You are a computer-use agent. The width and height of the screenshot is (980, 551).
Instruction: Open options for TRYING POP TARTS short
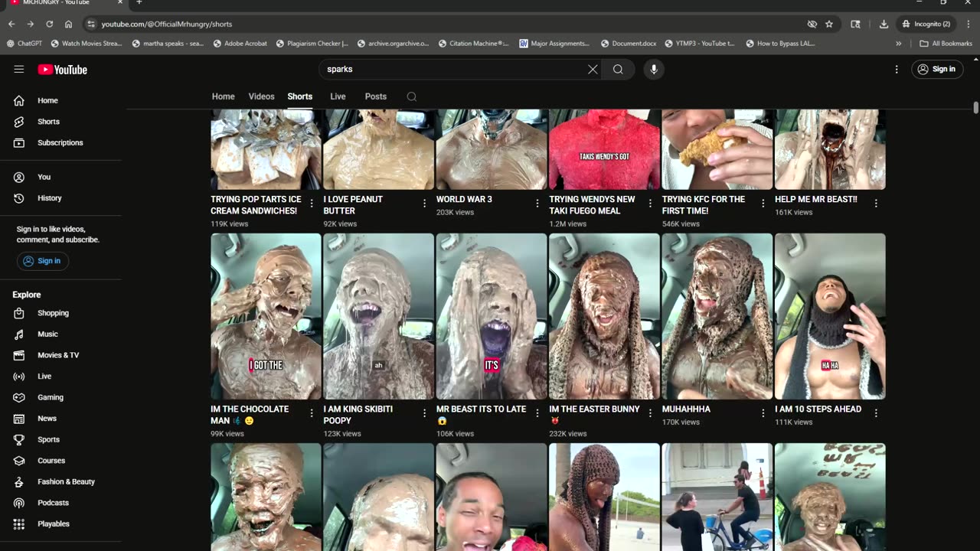point(312,204)
